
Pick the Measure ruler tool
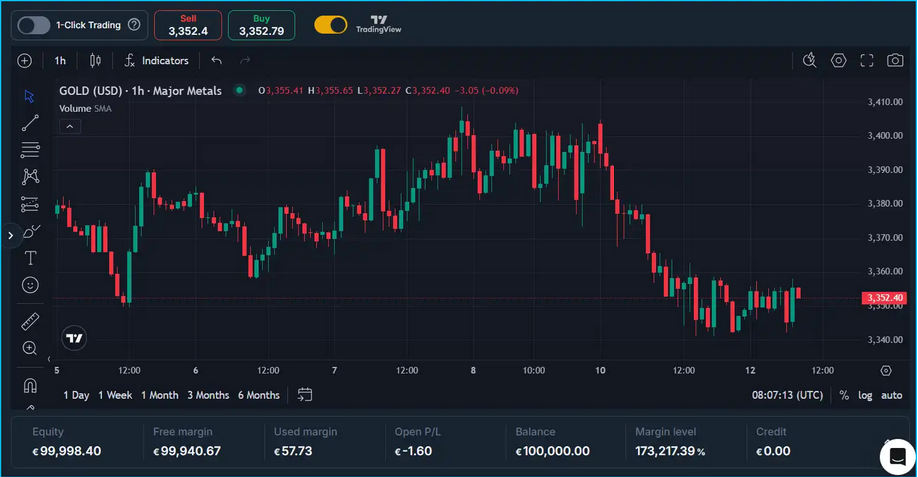pyautogui.click(x=30, y=321)
